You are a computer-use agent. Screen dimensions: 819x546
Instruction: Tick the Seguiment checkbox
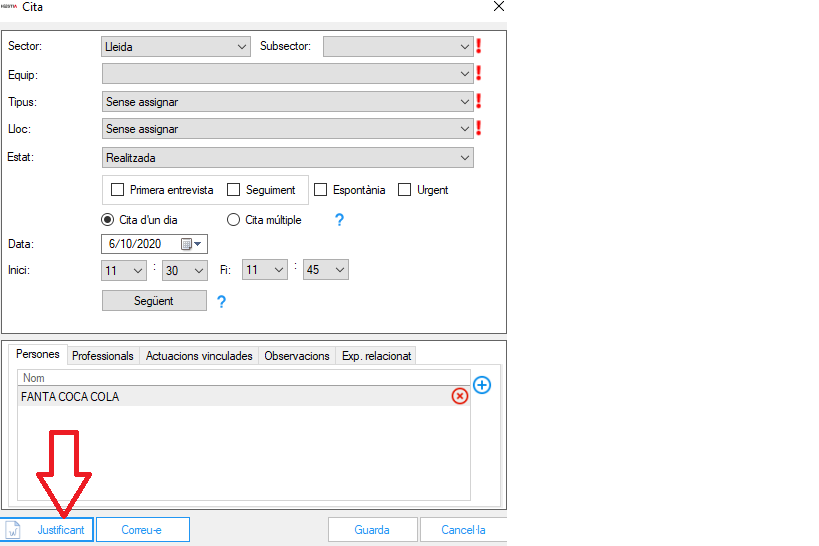(x=234, y=190)
